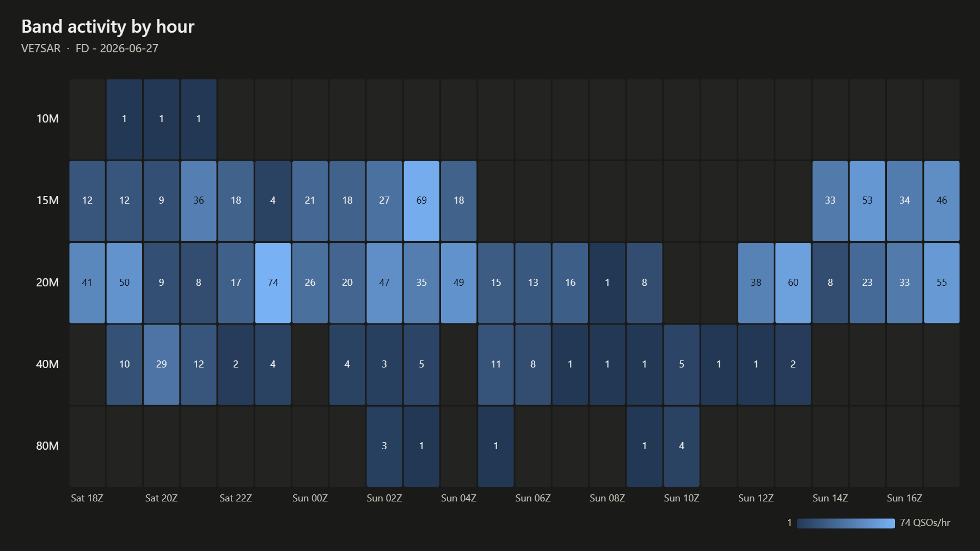This screenshot has width=980, height=551.
Task: Select the 53 cell in 15M row
Action: [867, 201]
